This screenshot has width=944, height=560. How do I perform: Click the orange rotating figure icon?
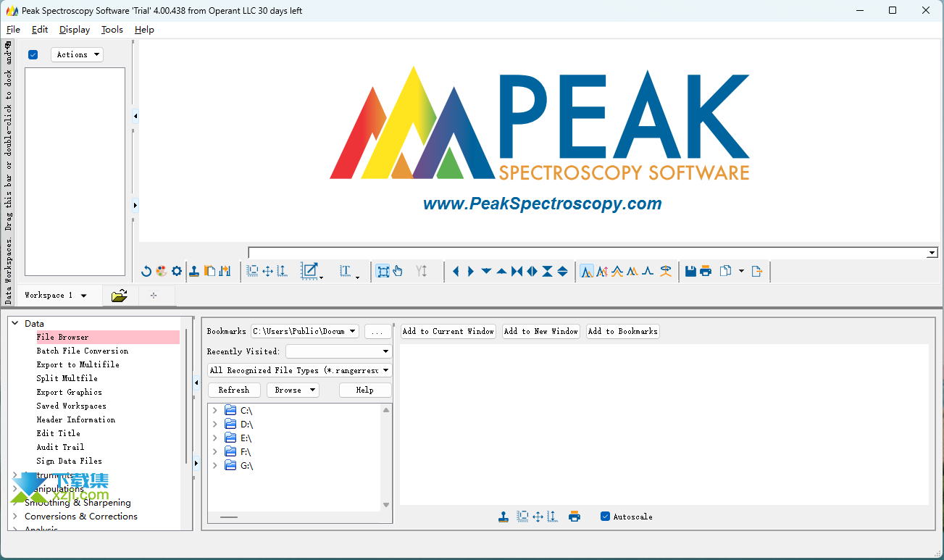(666, 271)
